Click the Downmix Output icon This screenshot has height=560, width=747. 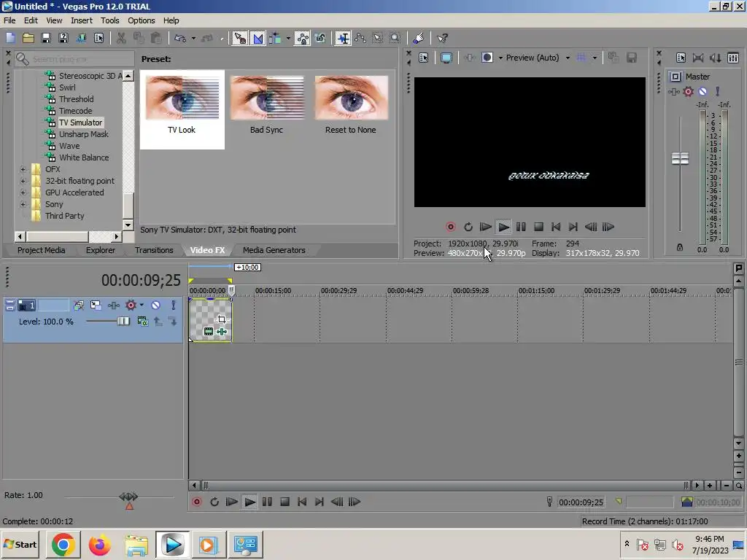[698, 58]
